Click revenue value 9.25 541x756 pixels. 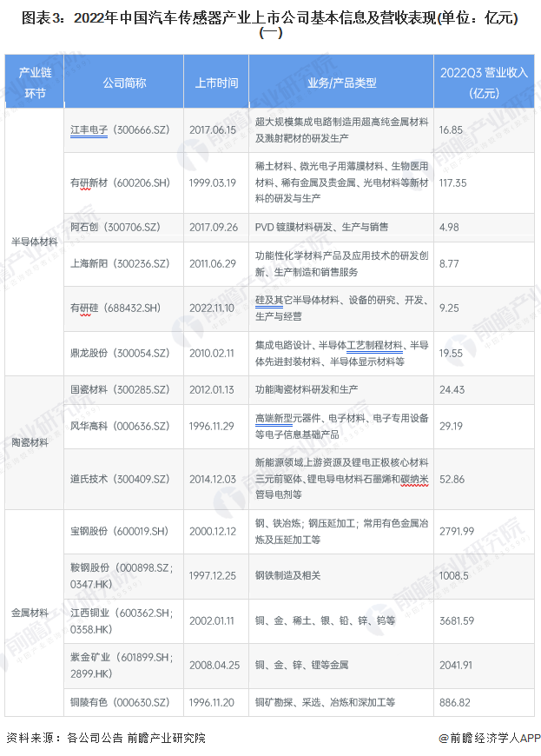pyautogui.click(x=449, y=308)
